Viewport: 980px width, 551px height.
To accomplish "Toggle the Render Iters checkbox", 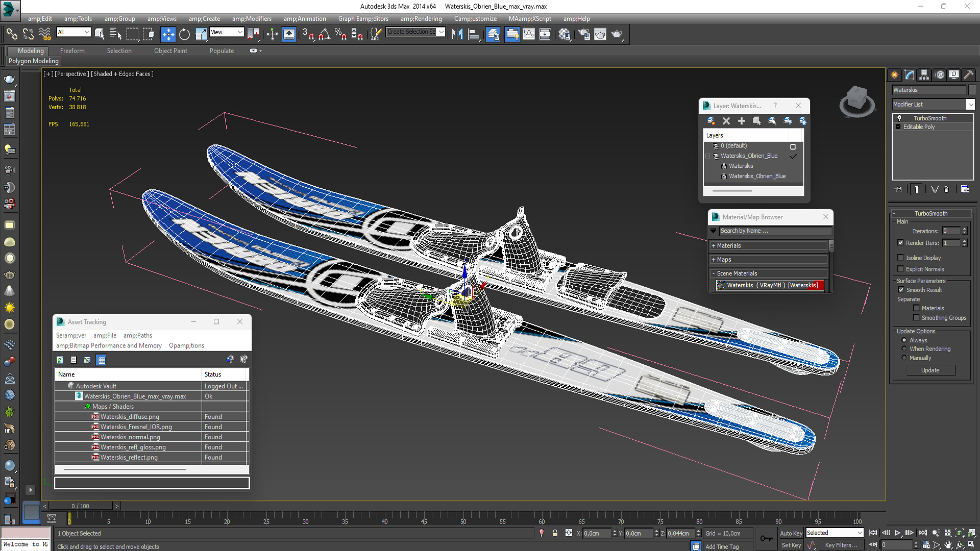I will (x=900, y=243).
